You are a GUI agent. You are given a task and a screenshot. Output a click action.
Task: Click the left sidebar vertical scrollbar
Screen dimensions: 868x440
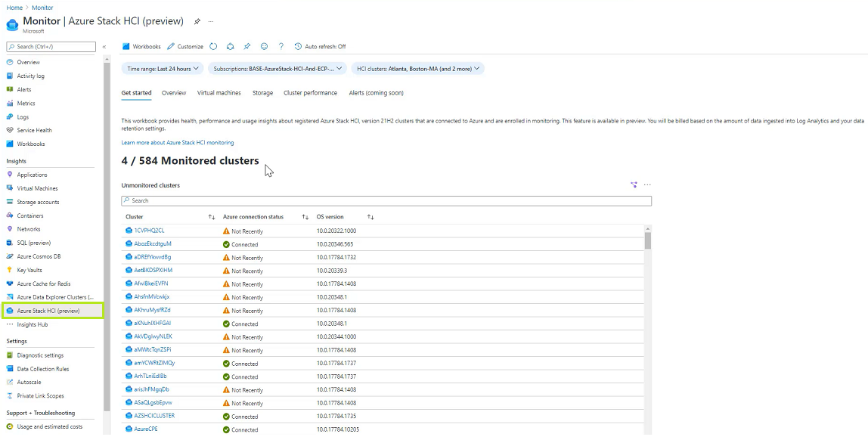pyautogui.click(x=107, y=238)
